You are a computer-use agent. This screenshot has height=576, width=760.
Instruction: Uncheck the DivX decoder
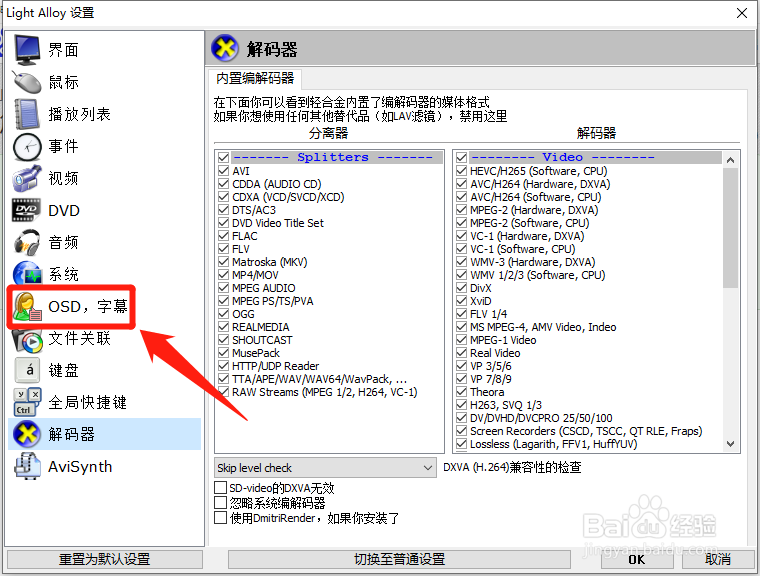[461, 288]
